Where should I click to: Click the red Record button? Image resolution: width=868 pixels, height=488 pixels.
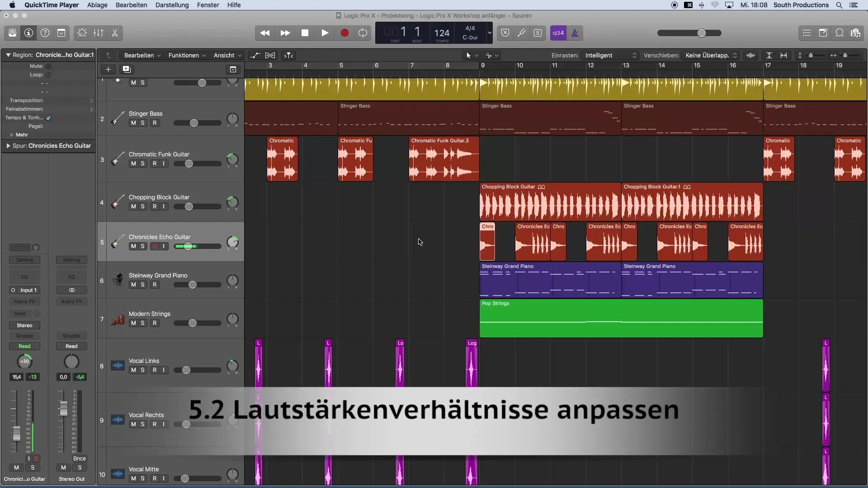344,33
